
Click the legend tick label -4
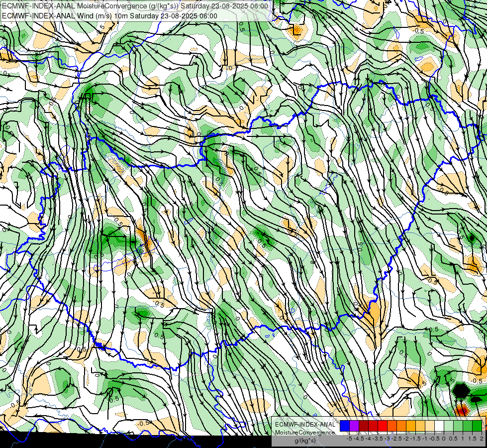(x=368, y=439)
